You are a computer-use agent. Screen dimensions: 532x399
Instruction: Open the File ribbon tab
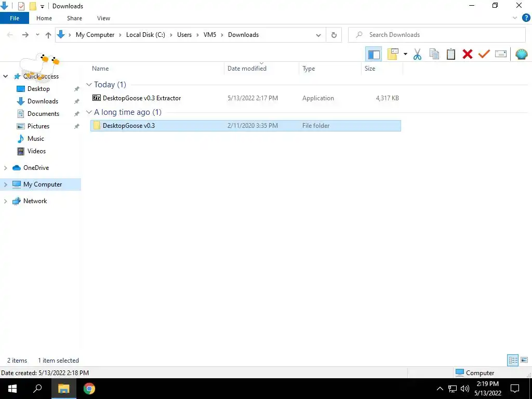[15, 18]
